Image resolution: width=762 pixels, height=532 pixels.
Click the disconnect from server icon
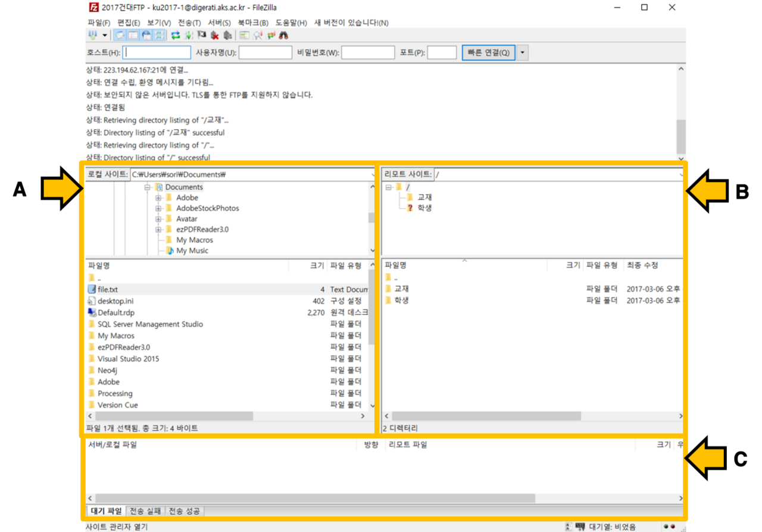215,36
